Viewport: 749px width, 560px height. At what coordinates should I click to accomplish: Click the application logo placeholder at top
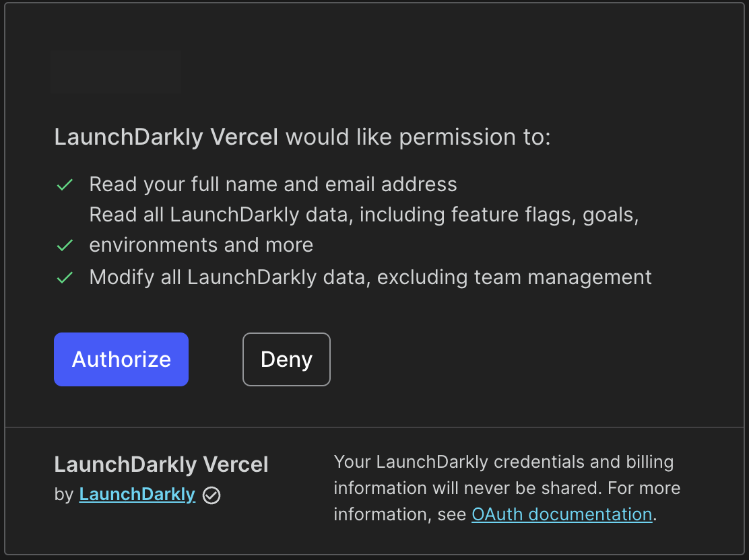[x=115, y=71]
